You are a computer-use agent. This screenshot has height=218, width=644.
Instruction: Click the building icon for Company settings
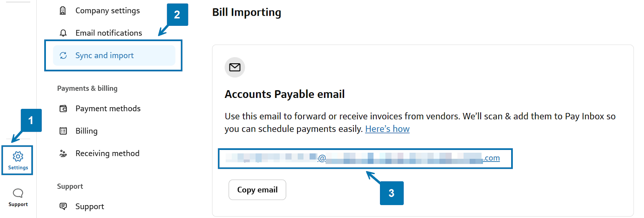[x=63, y=11]
